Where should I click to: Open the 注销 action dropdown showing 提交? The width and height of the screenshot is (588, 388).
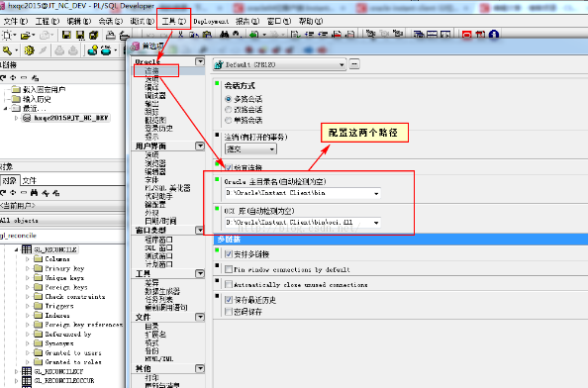tap(272, 149)
